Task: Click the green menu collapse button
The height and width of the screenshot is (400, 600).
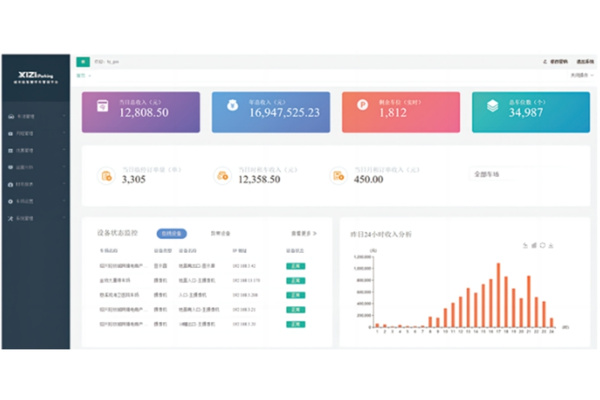Action: 82,61
